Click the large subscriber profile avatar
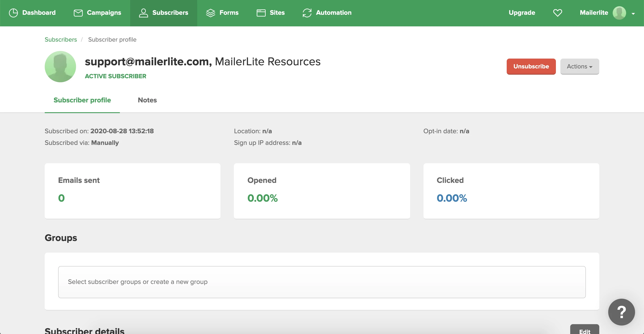Viewport: 644px width, 334px height. (60, 66)
